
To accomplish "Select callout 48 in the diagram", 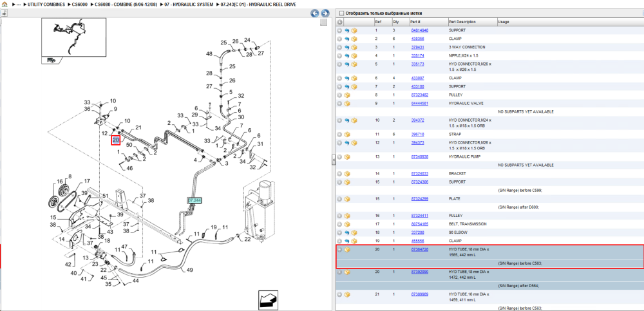I will click(x=209, y=54).
